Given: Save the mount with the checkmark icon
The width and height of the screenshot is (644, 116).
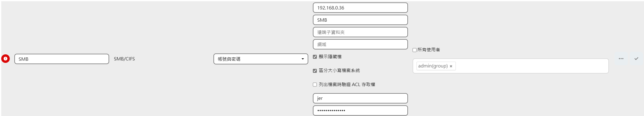Looking at the screenshot, I should [636, 59].
